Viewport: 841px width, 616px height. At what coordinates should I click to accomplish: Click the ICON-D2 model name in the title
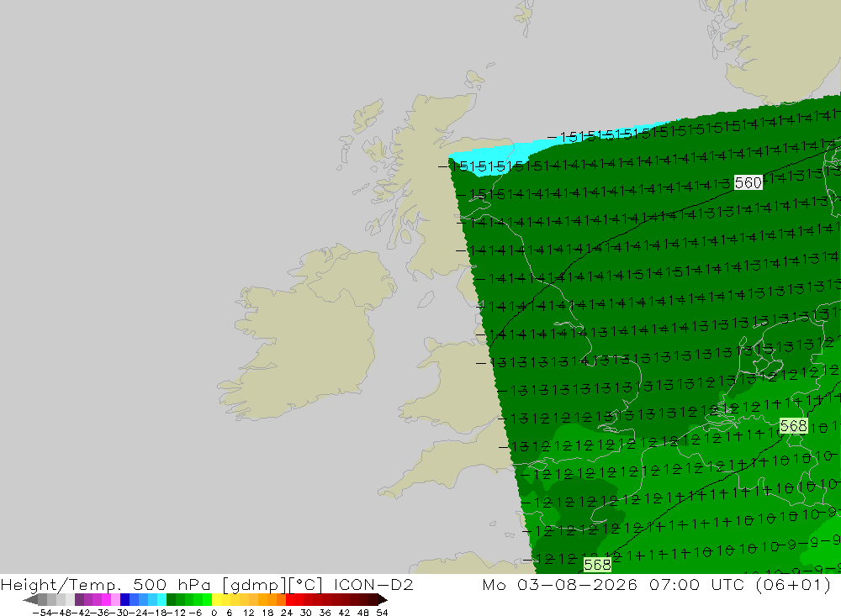click(373, 584)
